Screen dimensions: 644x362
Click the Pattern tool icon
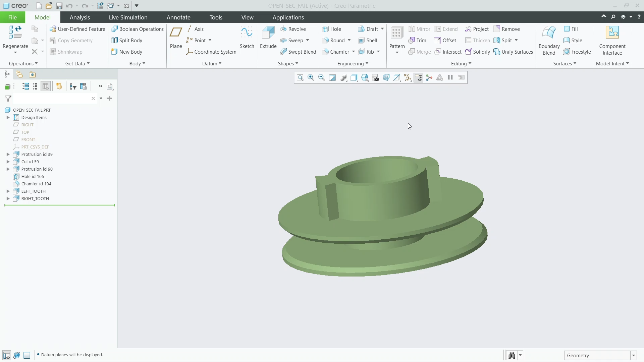[x=397, y=33]
